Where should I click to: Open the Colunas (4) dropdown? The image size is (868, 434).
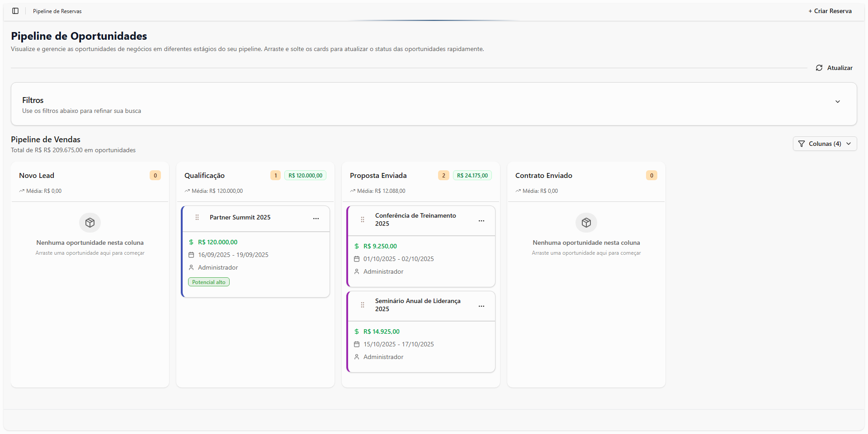(x=824, y=144)
